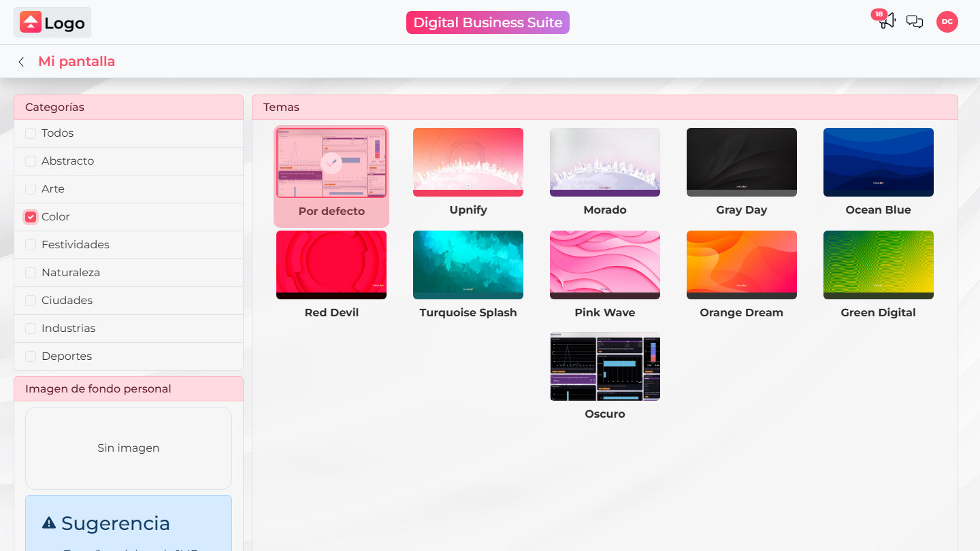
Task: Choose the Upnify theme thumbnail
Action: pyautogui.click(x=468, y=162)
